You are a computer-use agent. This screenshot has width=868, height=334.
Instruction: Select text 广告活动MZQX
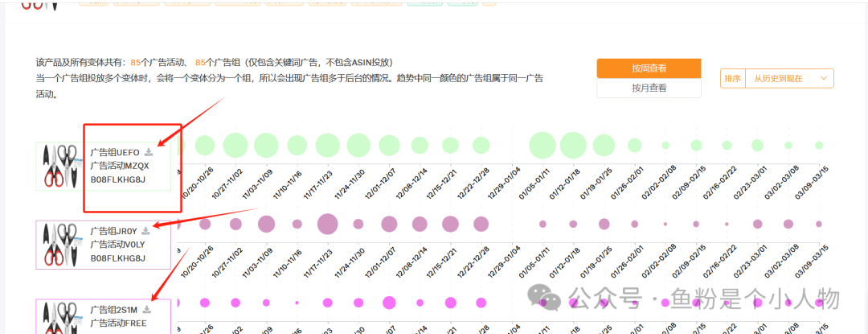pos(120,166)
